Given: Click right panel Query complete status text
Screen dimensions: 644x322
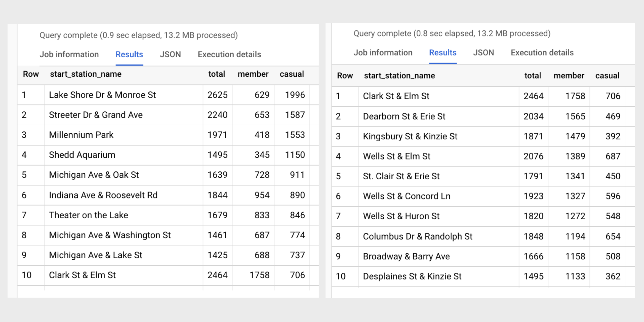Looking at the screenshot, I should pyautogui.click(x=452, y=33).
